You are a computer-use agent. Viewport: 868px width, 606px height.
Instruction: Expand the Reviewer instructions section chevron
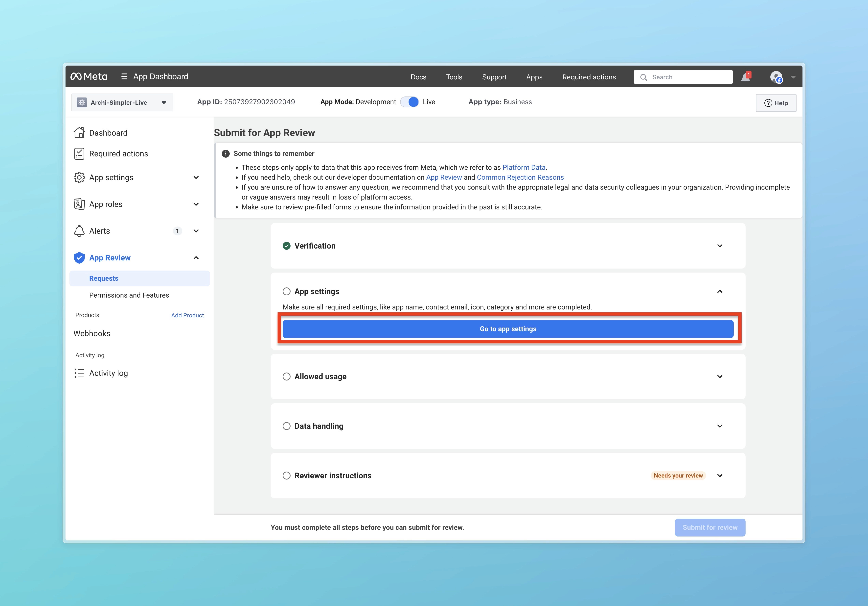[x=719, y=475]
